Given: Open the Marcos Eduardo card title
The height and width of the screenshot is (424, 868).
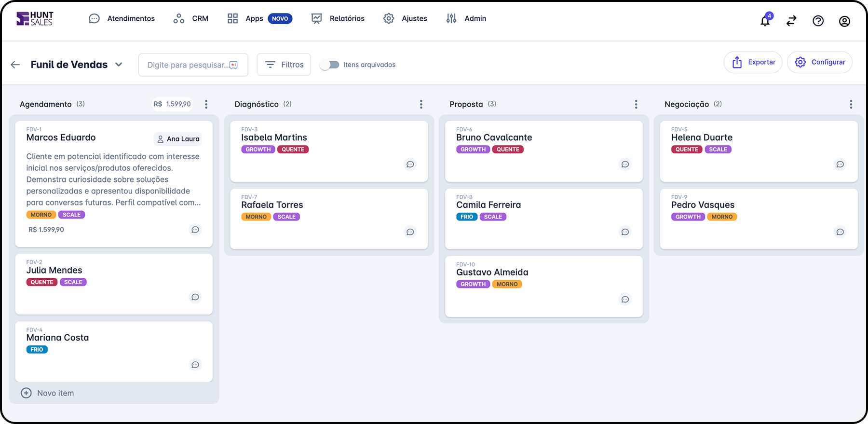Looking at the screenshot, I should [x=61, y=137].
